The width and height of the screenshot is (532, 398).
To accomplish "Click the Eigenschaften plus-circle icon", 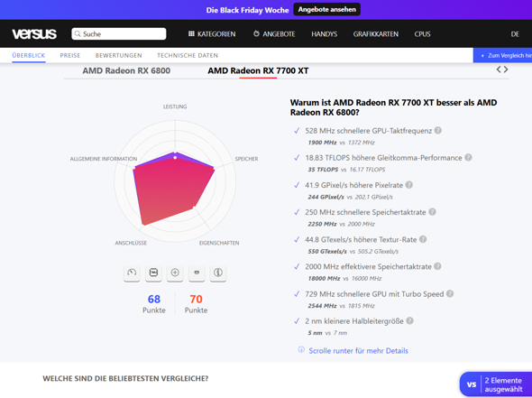I will point(175,273).
